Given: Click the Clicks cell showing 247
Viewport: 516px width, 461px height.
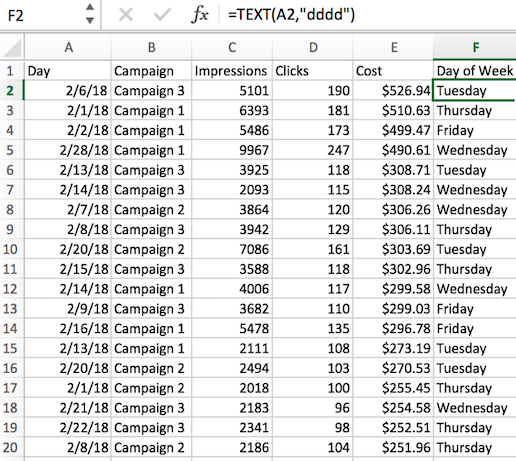Looking at the screenshot, I should [x=313, y=150].
